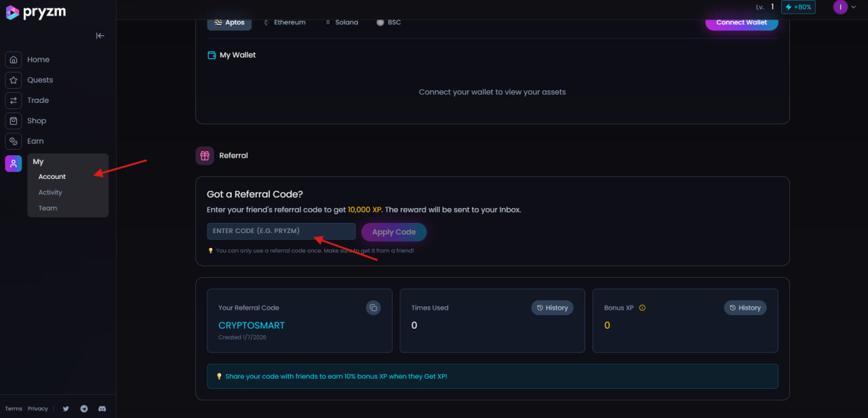Open the Twitter icon in footer

click(66, 409)
